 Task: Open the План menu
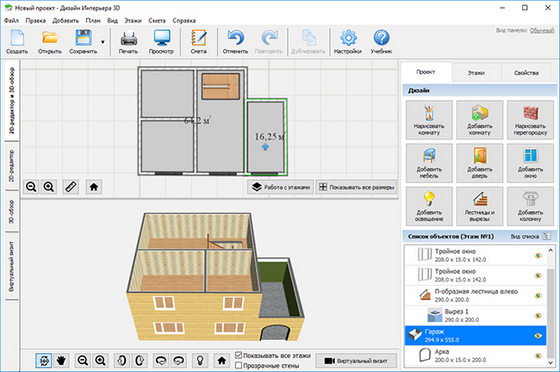tap(93, 20)
